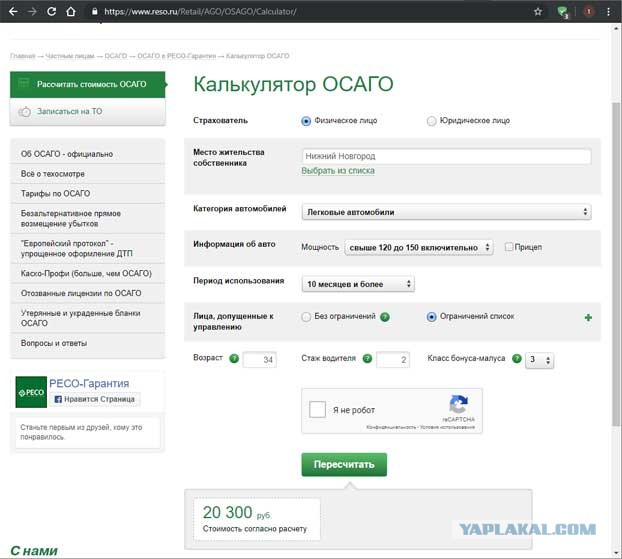This screenshot has height=559, width=622.
Task: Open Всё о техосмотре menu item
Action: [88, 174]
